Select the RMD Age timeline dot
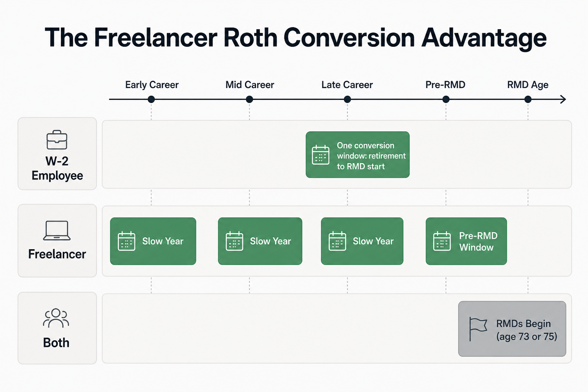 (x=528, y=100)
